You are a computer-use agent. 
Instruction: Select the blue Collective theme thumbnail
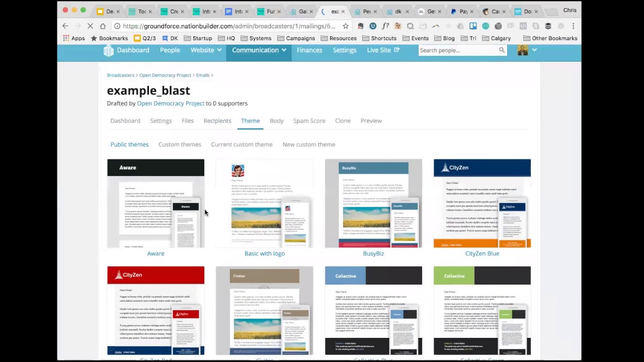click(373, 310)
